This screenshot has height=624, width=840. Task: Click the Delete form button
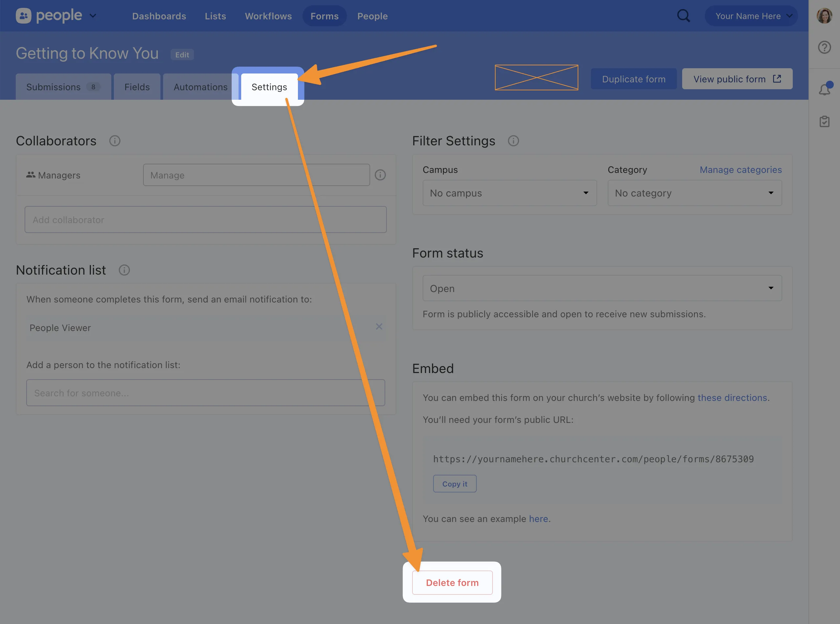click(452, 582)
